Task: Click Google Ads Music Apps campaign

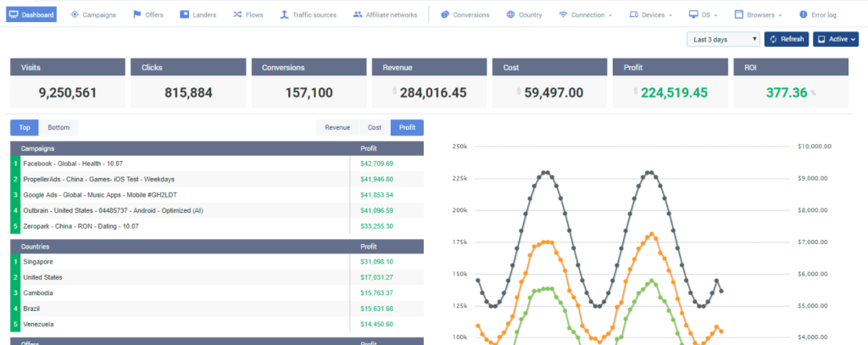Action: tap(217, 195)
